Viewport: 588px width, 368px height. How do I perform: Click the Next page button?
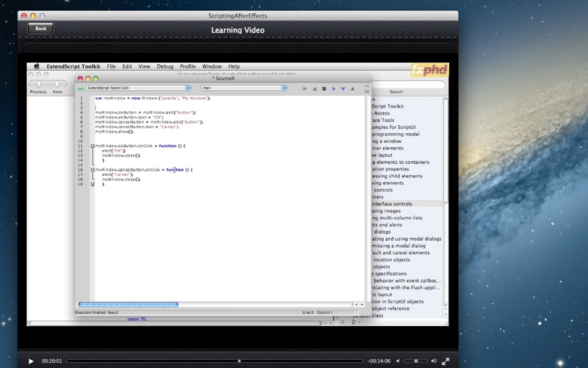[x=57, y=84]
